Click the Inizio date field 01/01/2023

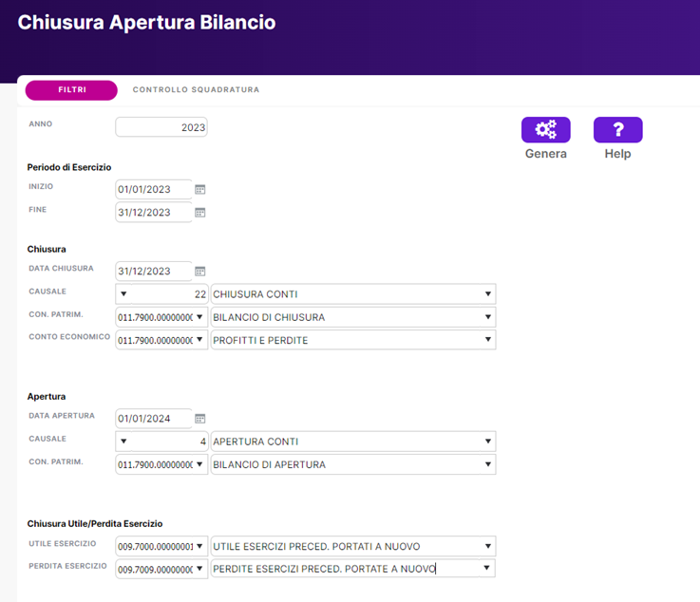click(x=154, y=189)
